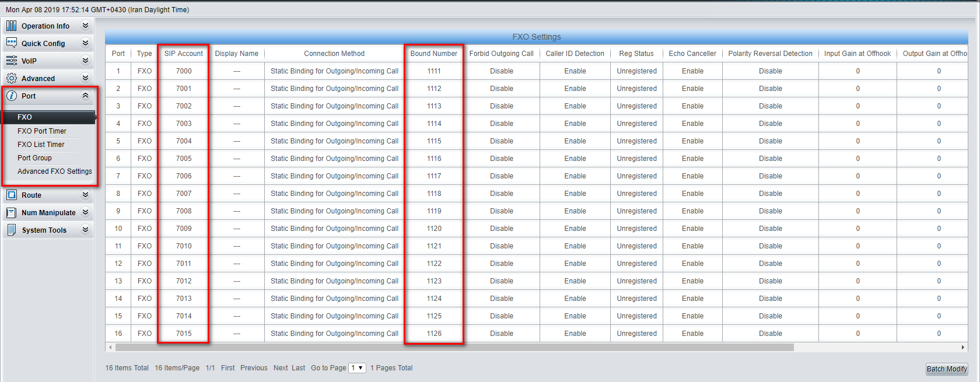Click the System Tools document icon
This screenshot has height=382, width=980.
click(x=11, y=230)
